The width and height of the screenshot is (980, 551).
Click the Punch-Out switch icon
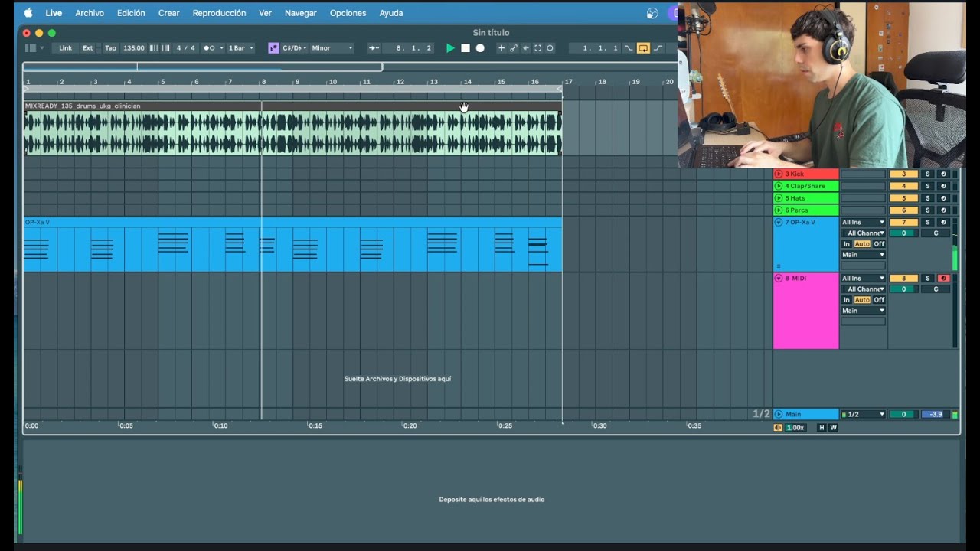(658, 47)
